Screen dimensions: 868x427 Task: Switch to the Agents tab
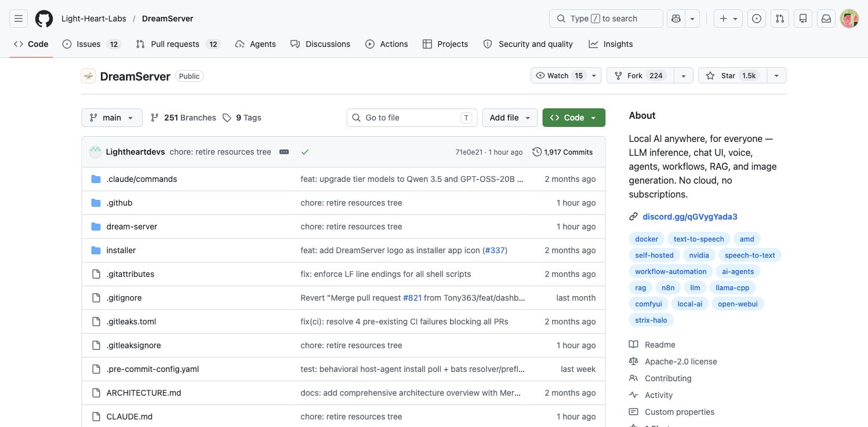click(256, 44)
